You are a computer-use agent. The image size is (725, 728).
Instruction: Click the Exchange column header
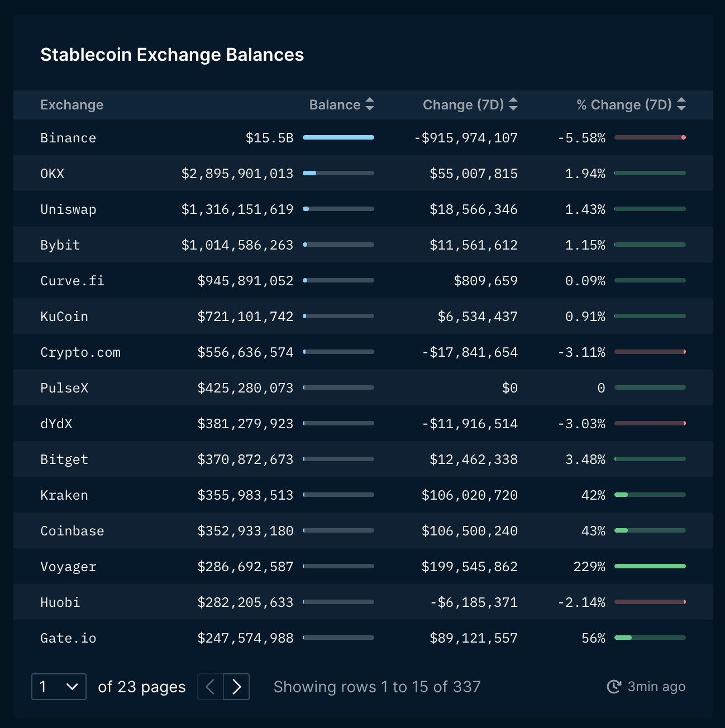click(72, 105)
